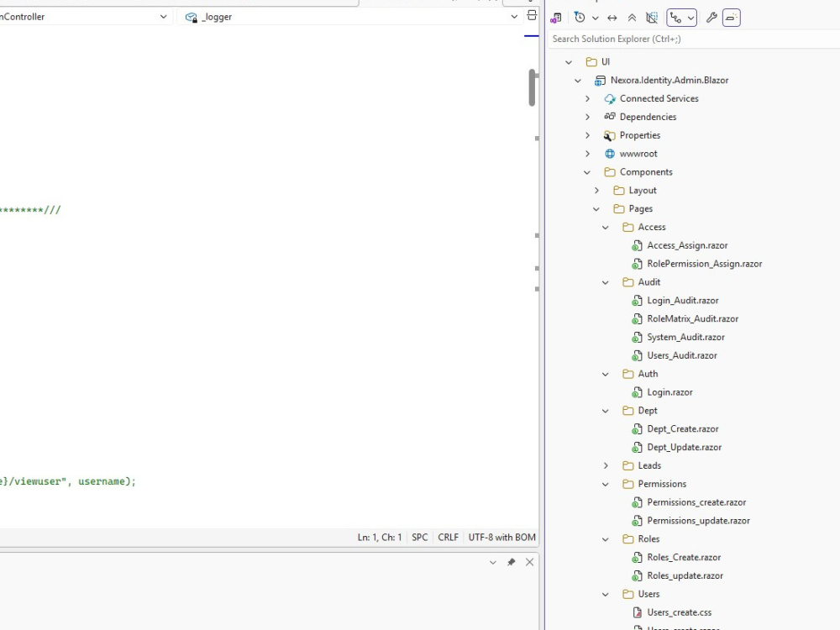
Task: Click the Components folder icon
Action: [610, 172]
